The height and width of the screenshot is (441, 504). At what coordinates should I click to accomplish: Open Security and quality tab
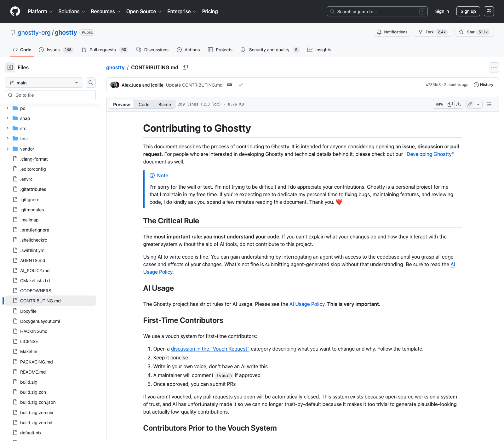point(270,50)
